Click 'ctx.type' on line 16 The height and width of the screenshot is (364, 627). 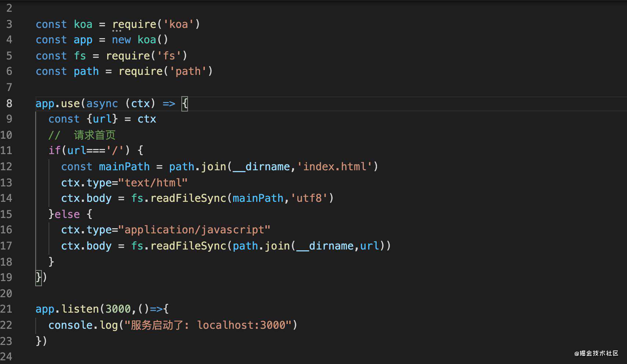(86, 230)
